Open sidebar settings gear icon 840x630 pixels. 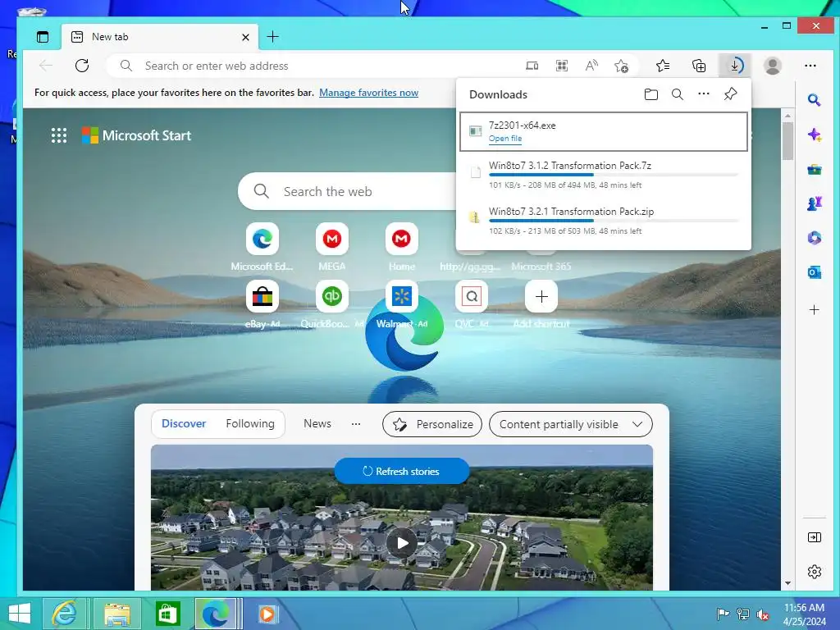click(x=815, y=572)
